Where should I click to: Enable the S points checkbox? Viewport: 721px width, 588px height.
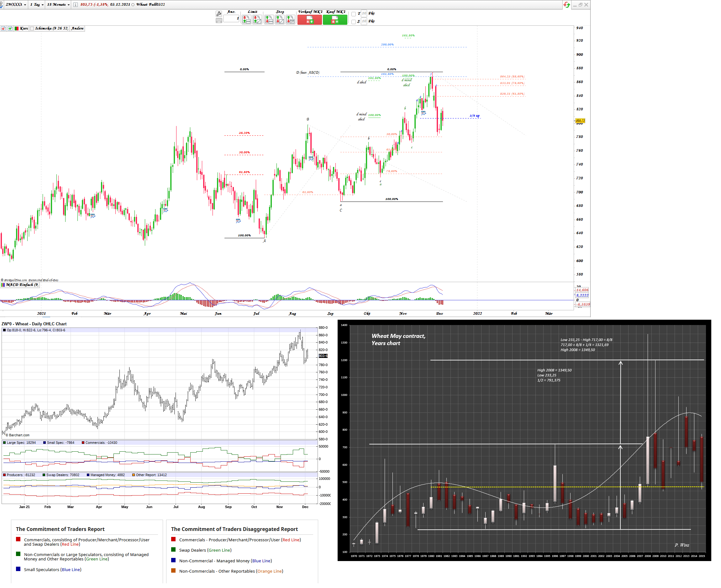click(353, 22)
